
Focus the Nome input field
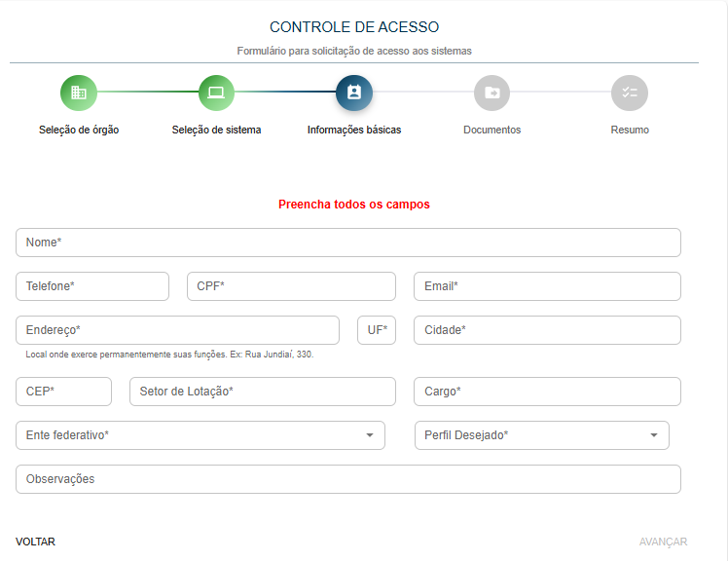pyautogui.click(x=348, y=243)
